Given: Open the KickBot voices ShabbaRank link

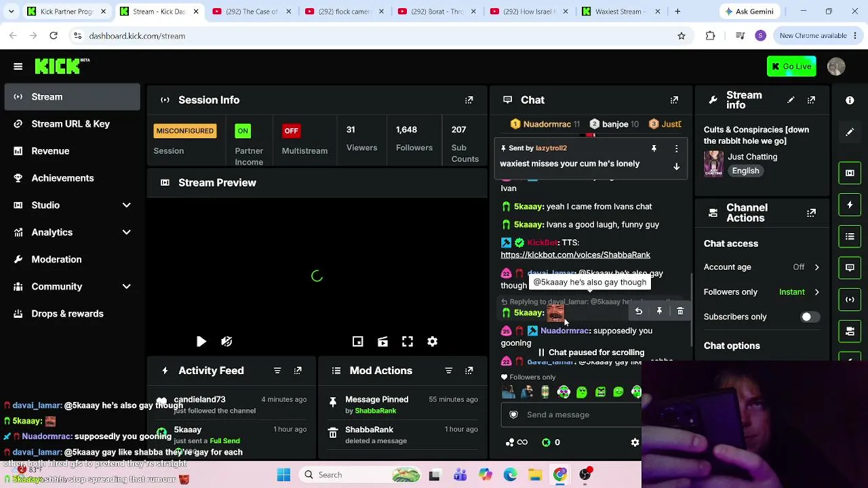Looking at the screenshot, I should 575,255.
